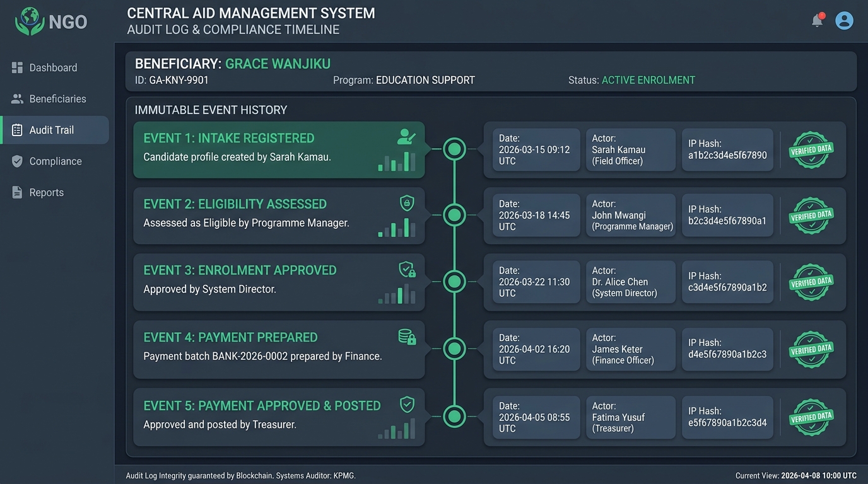Screen dimensions: 868x484
Task: Open the Compliance section
Action: (55, 161)
